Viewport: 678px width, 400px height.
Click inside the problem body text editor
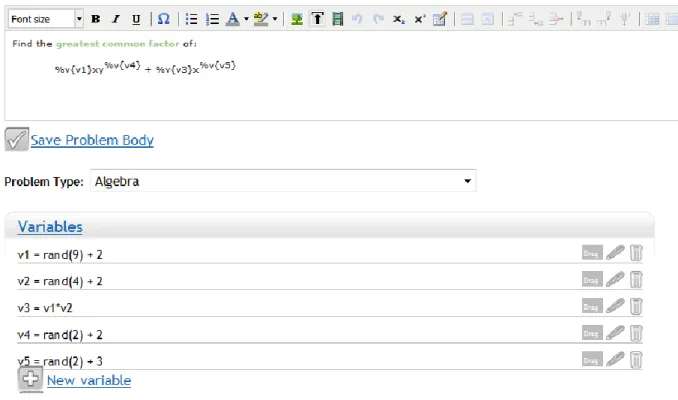click(342, 76)
